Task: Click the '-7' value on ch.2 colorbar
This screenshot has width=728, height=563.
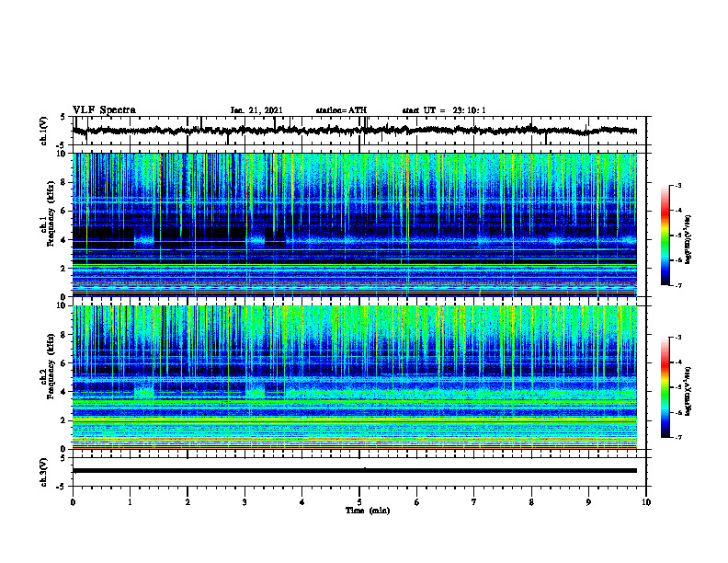Action: point(677,438)
